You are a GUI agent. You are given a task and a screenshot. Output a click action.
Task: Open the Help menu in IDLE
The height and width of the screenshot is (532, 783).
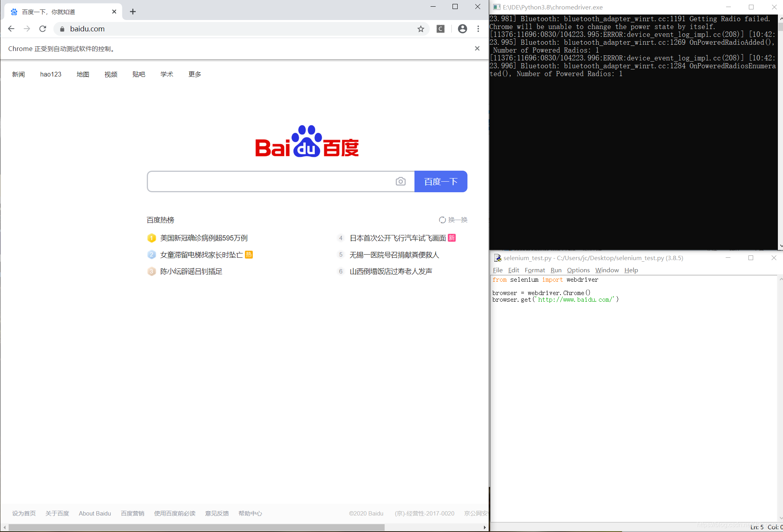tap(631, 270)
